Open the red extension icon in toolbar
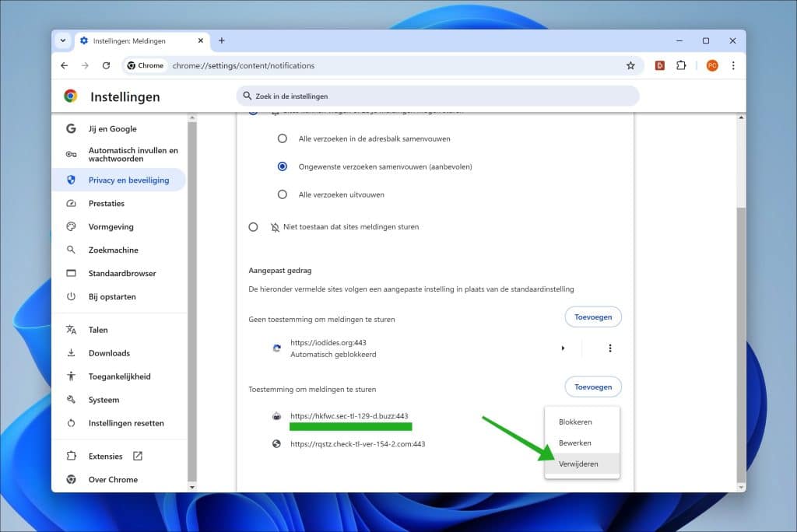This screenshot has height=532, width=797. tap(660, 65)
